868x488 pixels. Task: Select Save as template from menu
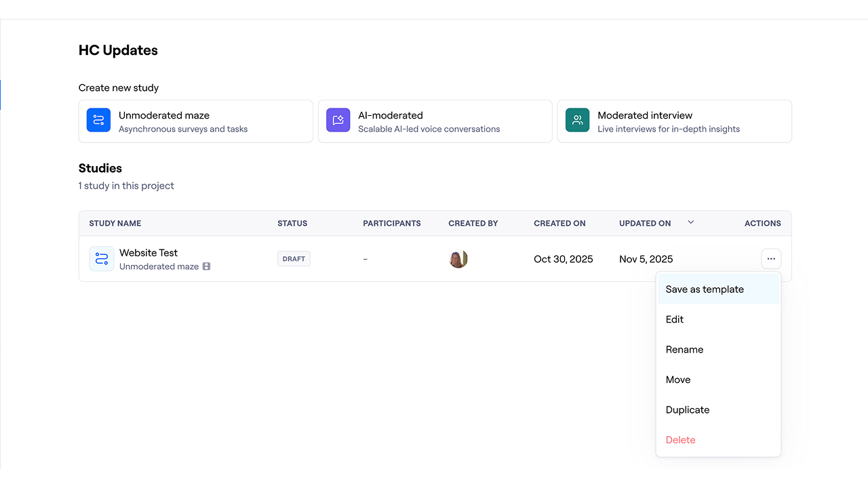click(x=705, y=289)
